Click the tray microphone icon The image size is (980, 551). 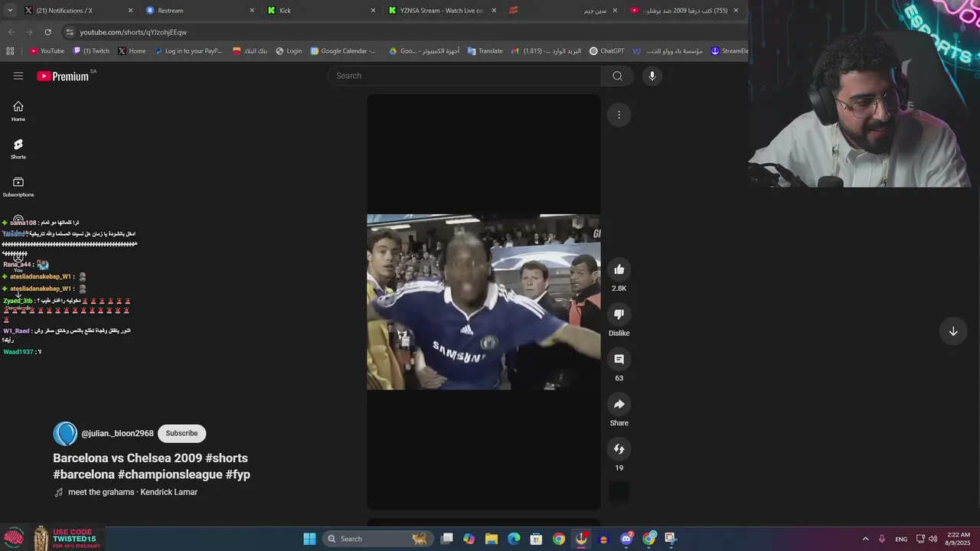882,539
